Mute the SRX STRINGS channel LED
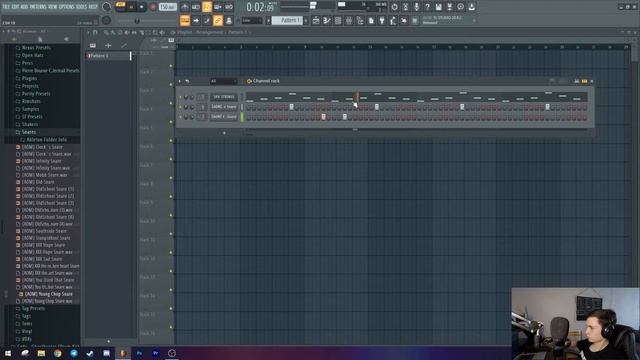 (x=180, y=97)
